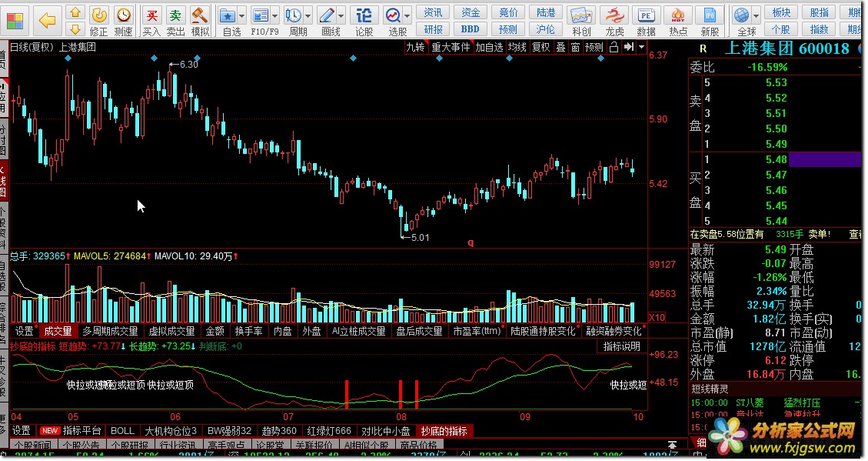This screenshot has width=868, height=461.
Task: Click the BBD toolbar button
Action: click(470, 28)
